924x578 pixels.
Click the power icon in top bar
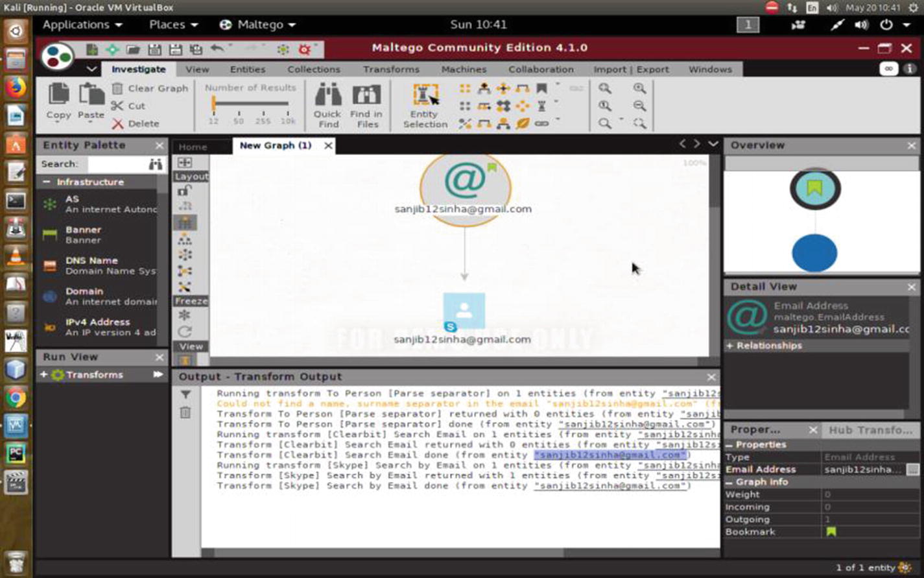(886, 25)
